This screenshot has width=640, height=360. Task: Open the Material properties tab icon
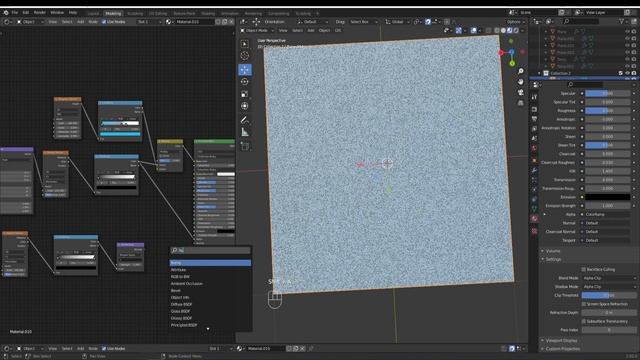click(x=534, y=219)
